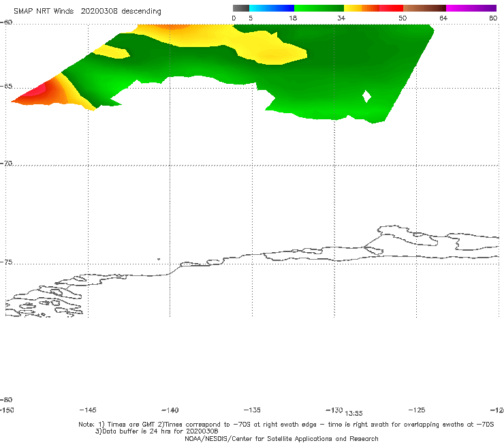Image resolution: width=504 pixels, height=443 pixels.
Task: Click the small white hole in the green swath
Action: click(366, 96)
